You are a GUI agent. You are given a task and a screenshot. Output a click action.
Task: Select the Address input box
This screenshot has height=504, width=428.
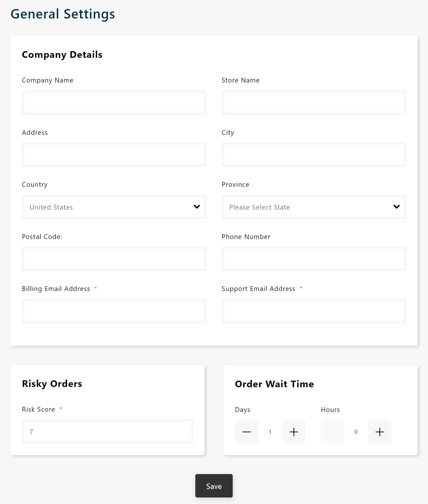tap(114, 155)
